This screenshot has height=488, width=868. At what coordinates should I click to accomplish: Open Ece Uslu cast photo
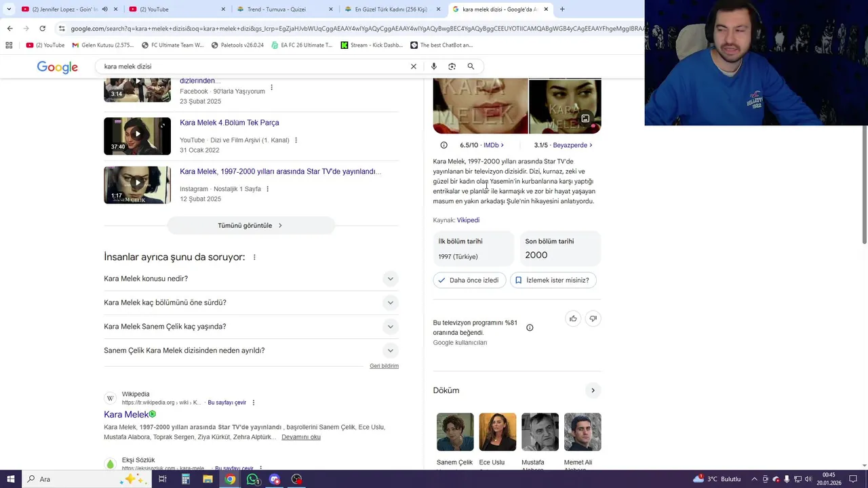click(x=497, y=432)
